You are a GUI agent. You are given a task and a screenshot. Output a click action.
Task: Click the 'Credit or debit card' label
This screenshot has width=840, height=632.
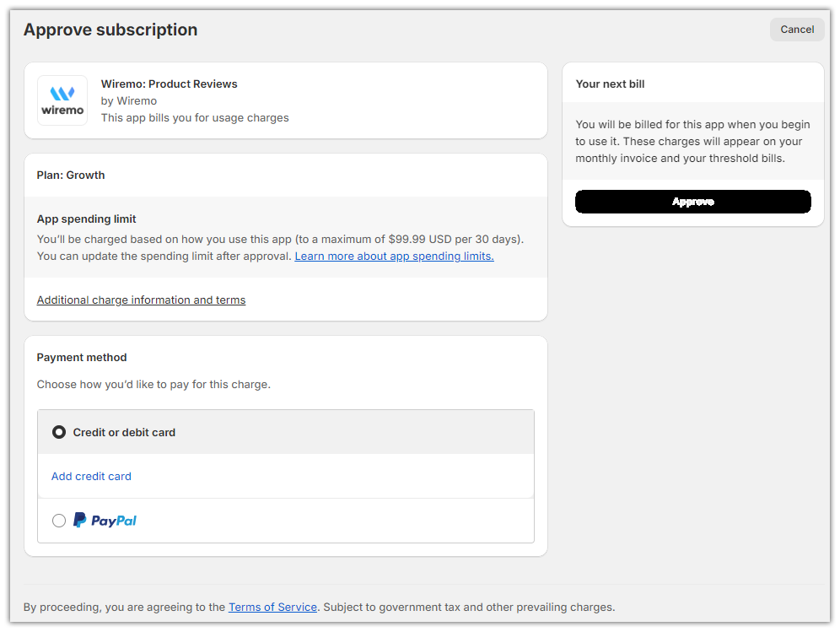124,433
